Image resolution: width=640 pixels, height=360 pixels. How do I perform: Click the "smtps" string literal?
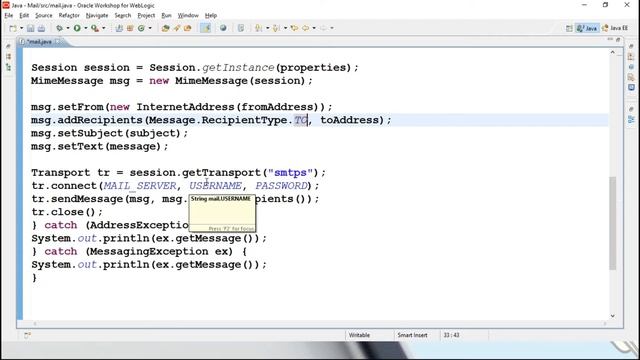(x=290, y=173)
